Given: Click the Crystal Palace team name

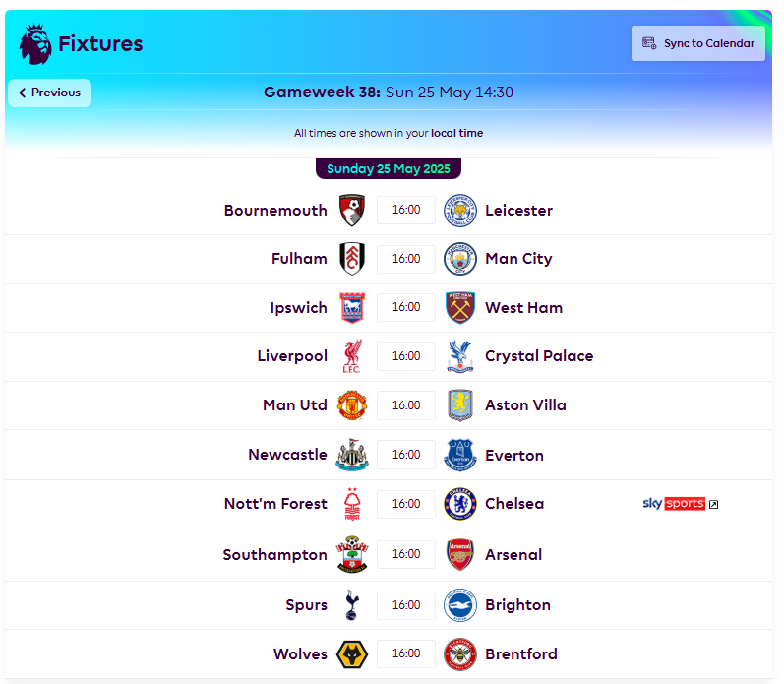Looking at the screenshot, I should tap(539, 355).
